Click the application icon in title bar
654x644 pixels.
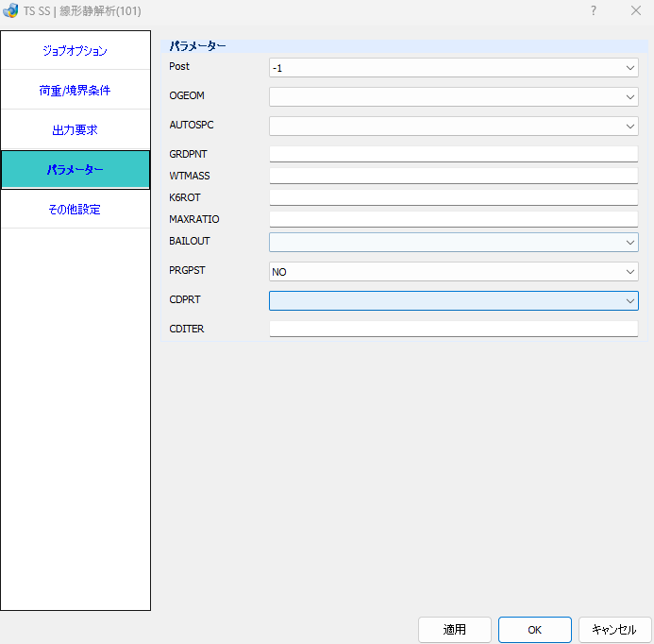pyautogui.click(x=10, y=10)
